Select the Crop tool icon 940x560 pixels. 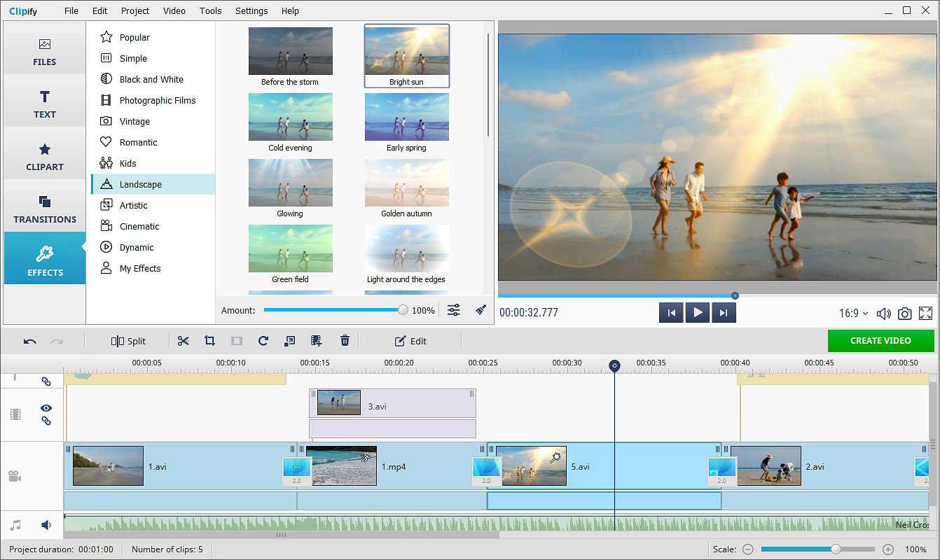point(209,341)
